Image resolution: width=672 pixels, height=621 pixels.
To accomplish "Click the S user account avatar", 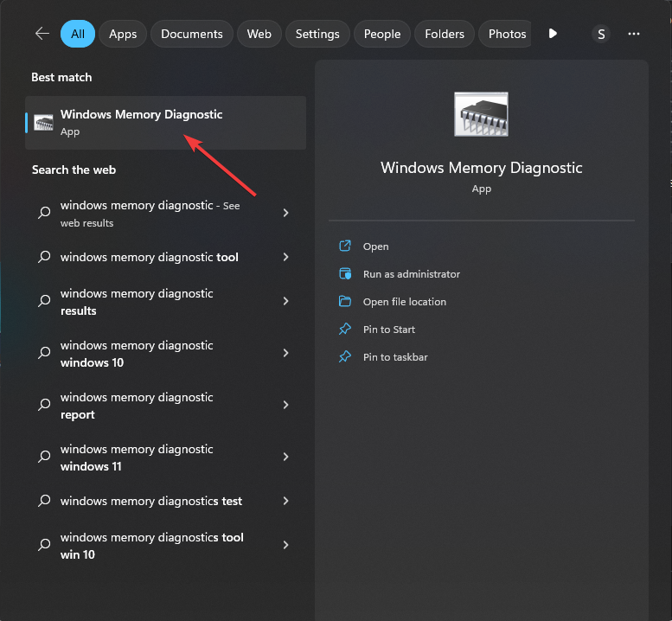I will pyautogui.click(x=601, y=35).
